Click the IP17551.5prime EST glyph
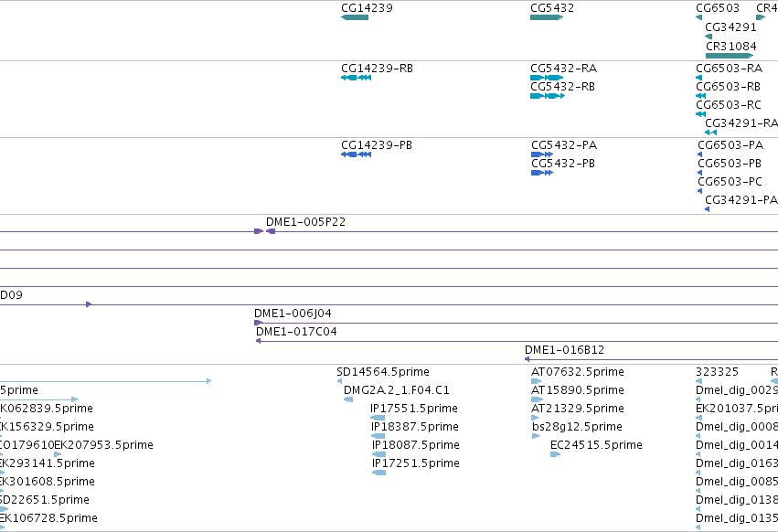The width and height of the screenshot is (778, 532). [x=378, y=418]
